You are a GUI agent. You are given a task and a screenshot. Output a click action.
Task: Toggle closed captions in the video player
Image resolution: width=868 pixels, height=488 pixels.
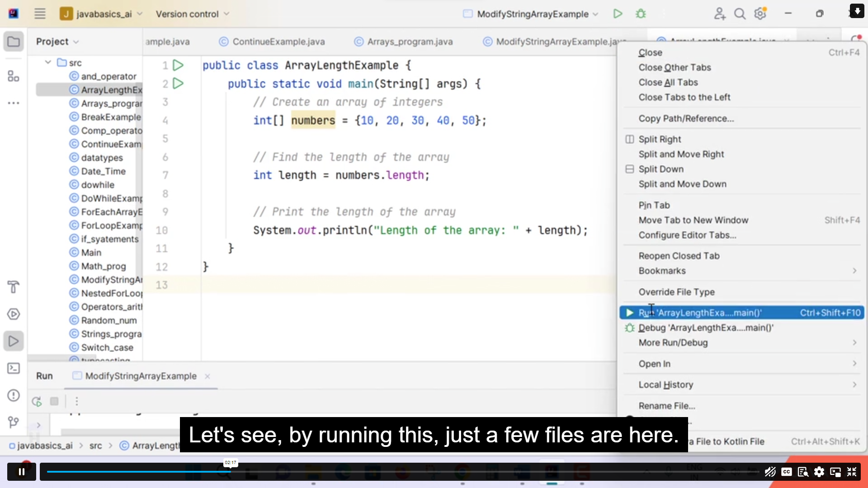(x=787, y=472)
